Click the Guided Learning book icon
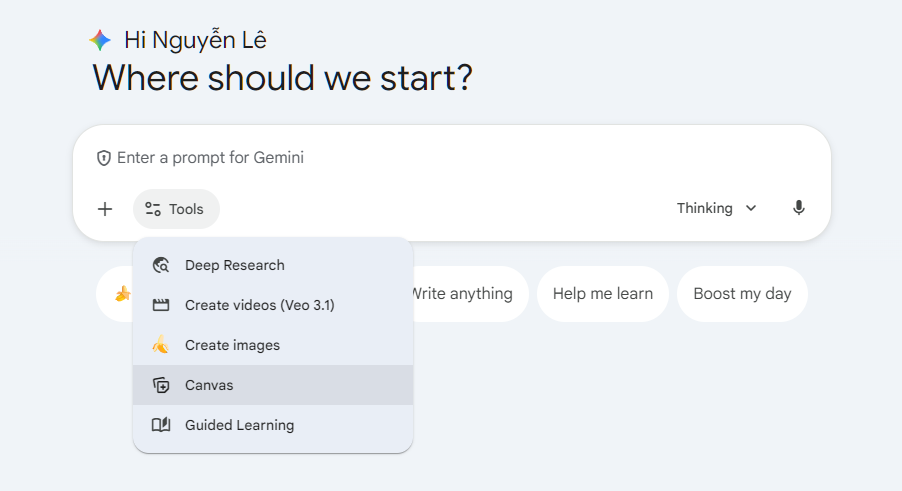Screen dimensions: 902x491 [x=161, y=425]
